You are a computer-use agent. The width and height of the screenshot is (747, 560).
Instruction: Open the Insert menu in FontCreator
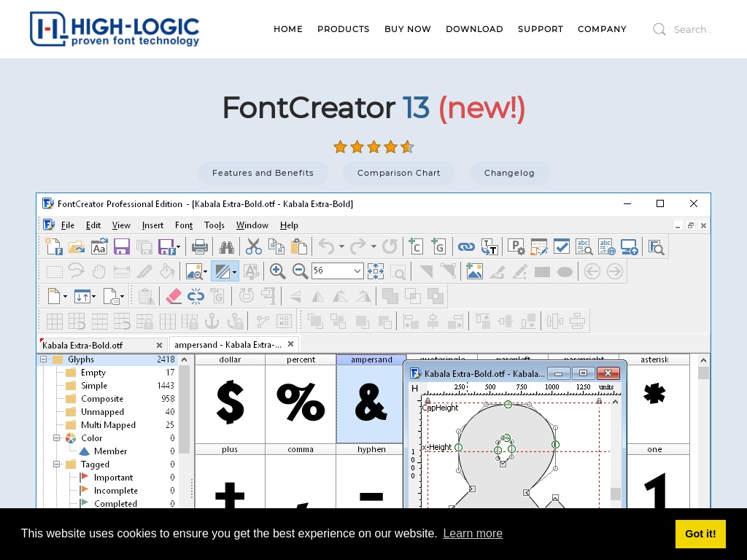[152, 225]
